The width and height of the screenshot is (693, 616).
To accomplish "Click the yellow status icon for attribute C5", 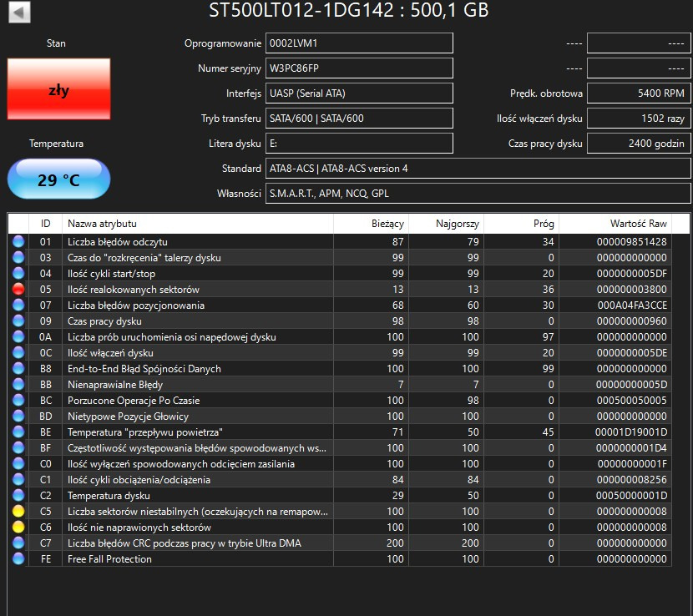I will [x=18, y=512].
